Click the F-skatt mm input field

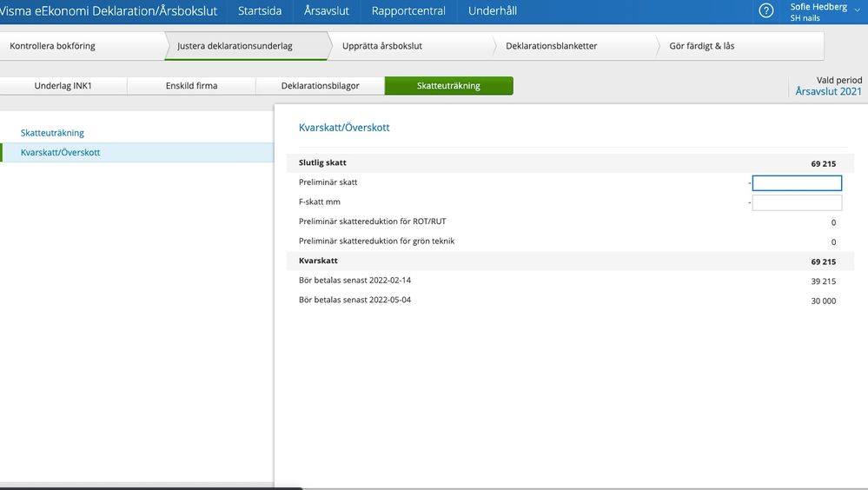point(797,202)
